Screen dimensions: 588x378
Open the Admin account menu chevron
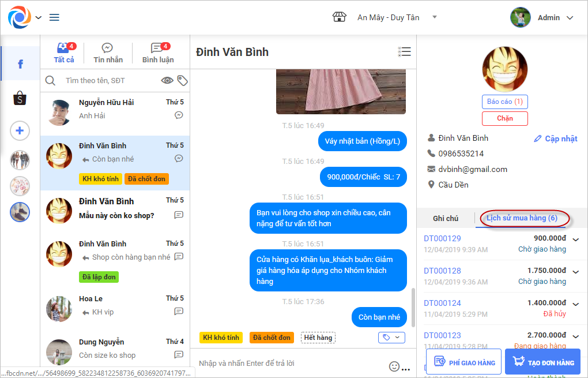point(570,18)
